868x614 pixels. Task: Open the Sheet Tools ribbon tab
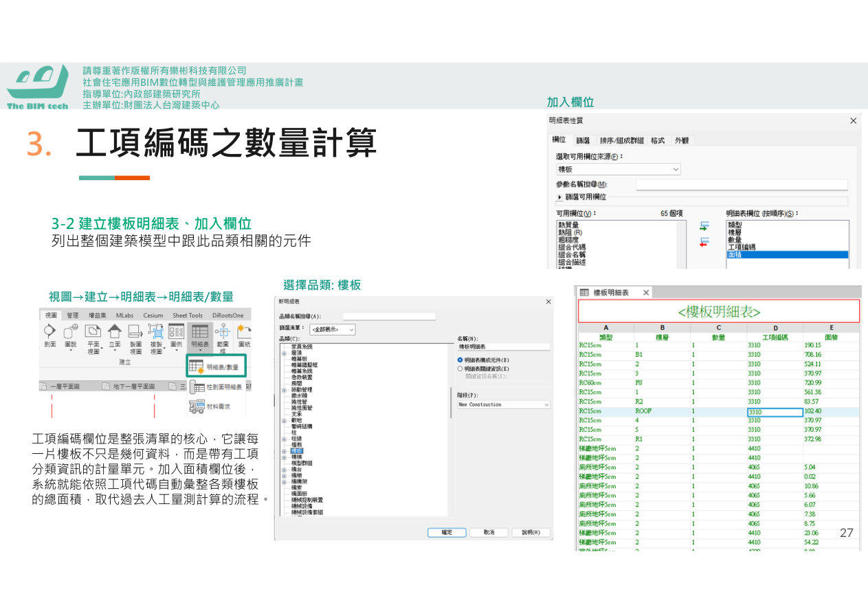(188, 315)
